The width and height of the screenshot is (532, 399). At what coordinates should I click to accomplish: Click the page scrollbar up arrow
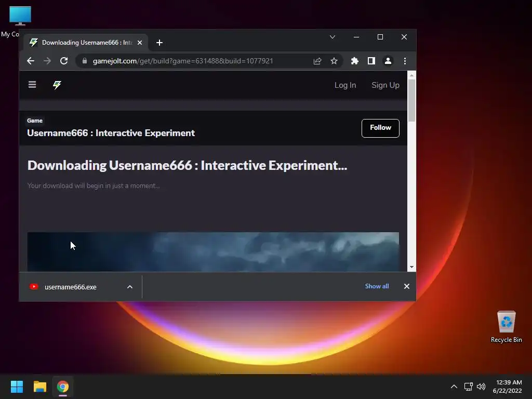point(411,75)
